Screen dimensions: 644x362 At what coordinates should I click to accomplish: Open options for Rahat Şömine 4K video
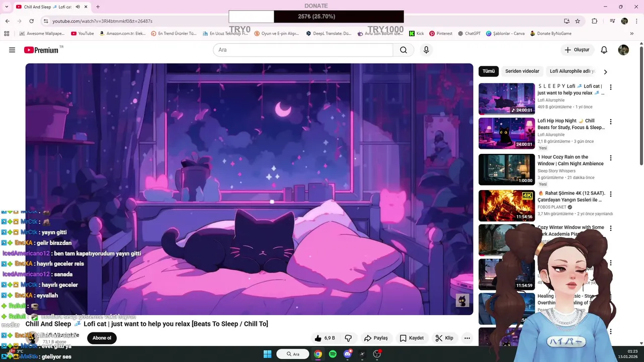point(611,194)
